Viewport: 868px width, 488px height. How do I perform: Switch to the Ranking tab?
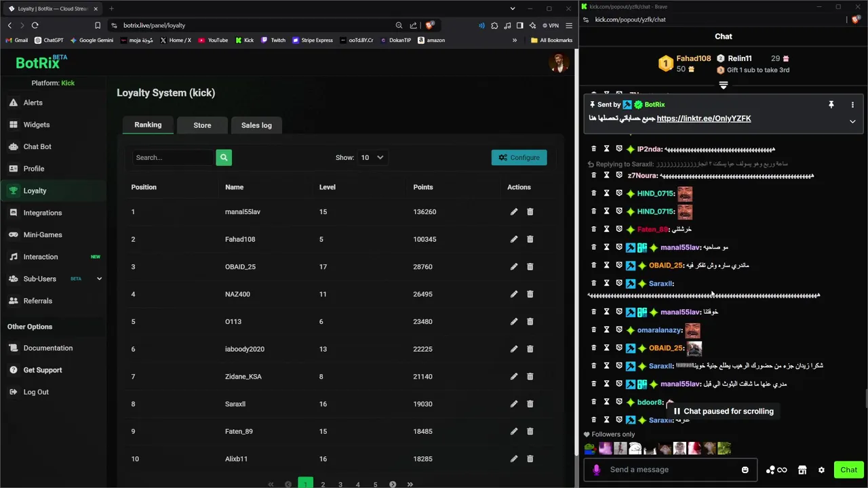click(148, 125)
